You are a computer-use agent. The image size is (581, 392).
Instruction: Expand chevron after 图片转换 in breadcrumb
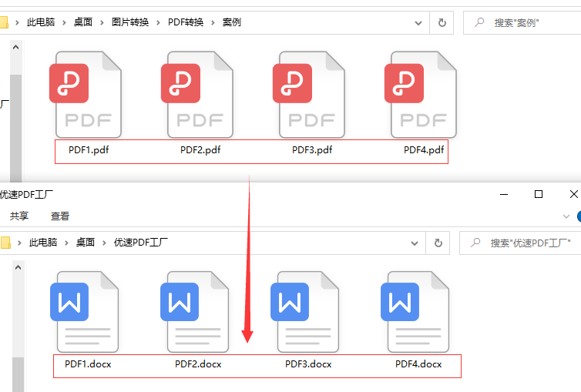click(x=158, y=22)
